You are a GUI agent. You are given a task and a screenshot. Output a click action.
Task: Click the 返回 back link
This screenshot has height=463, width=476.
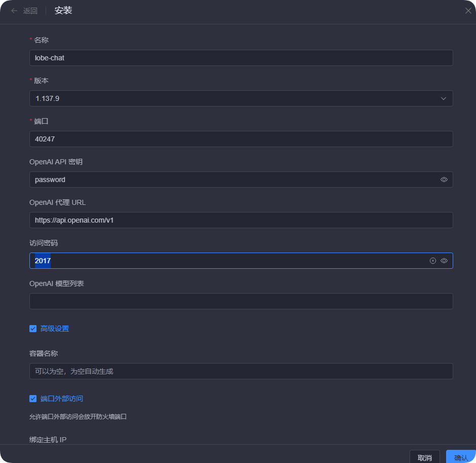pyautogui.click(x=30, y=11)
